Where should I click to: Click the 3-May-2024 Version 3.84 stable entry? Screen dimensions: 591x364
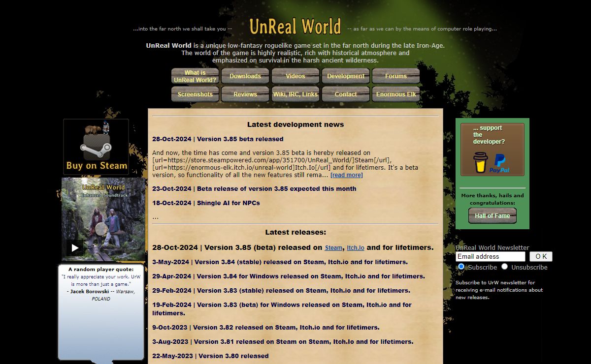tap(280, 262)
